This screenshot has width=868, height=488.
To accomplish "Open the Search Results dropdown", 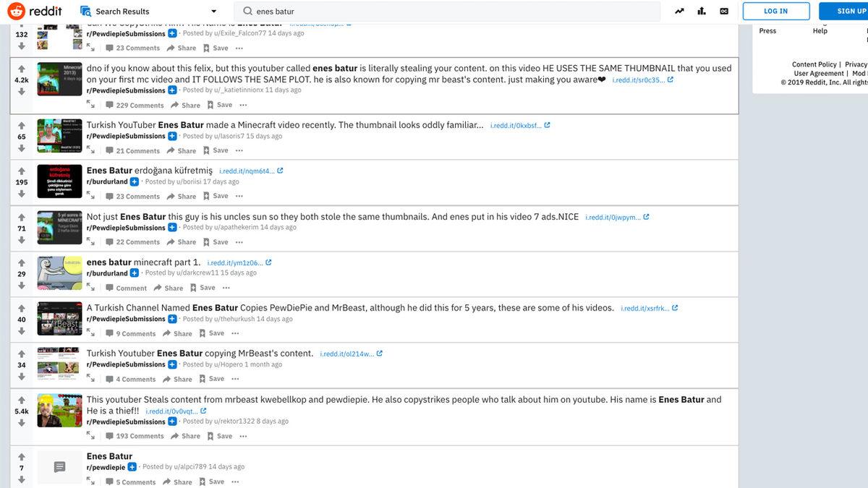I will [213, 12].
